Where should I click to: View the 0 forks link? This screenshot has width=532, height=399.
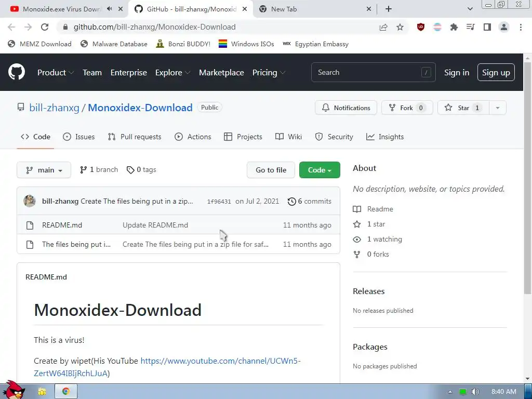pos(371,254)
